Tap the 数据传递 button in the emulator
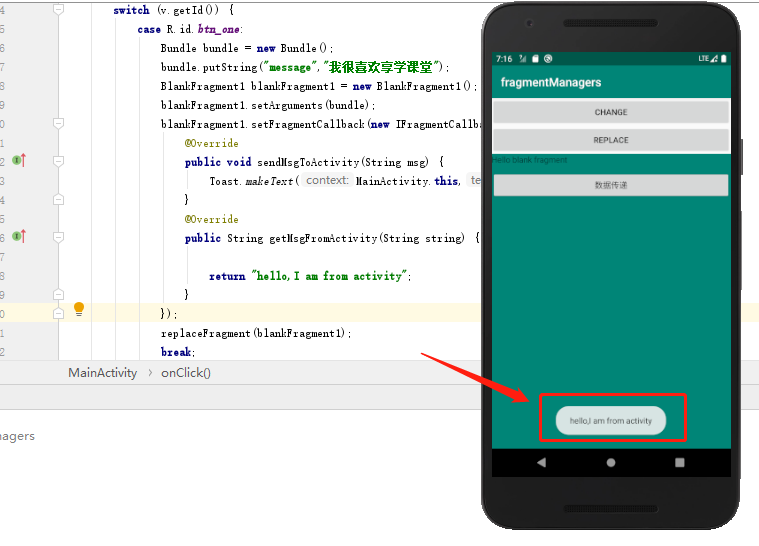Viewport: 759px width, 546px height. pos(611,185)
